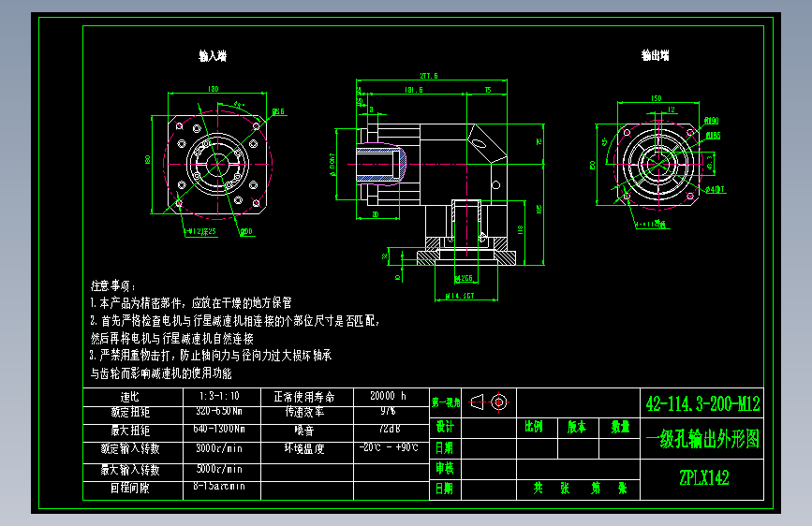Select note line starting with 3. 严禁用重物击打
Screen dimensions: 812x526
[x=210, y=355]
